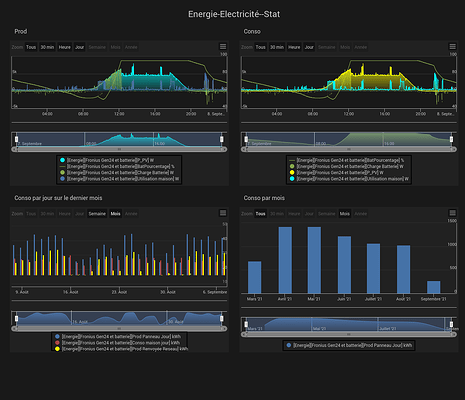The height and width of the screenshot is (400, 465).
Task: Select Mois zoom in Conso par jour chart
Action: pos(115,214)
